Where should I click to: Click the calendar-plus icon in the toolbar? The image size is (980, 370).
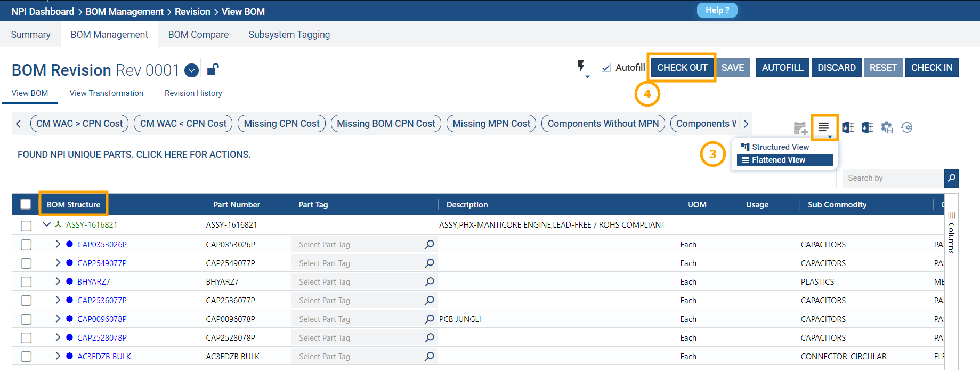[800, 128]
